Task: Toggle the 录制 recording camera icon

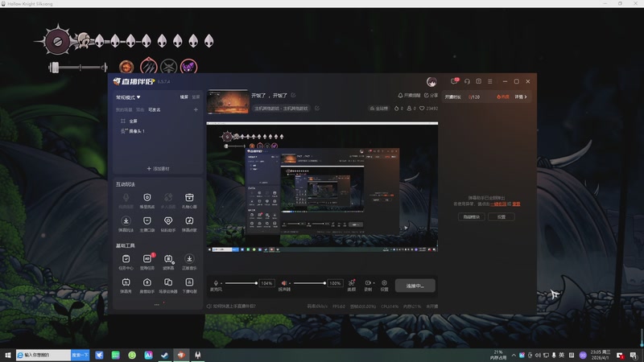Action: tap(368, 283)
